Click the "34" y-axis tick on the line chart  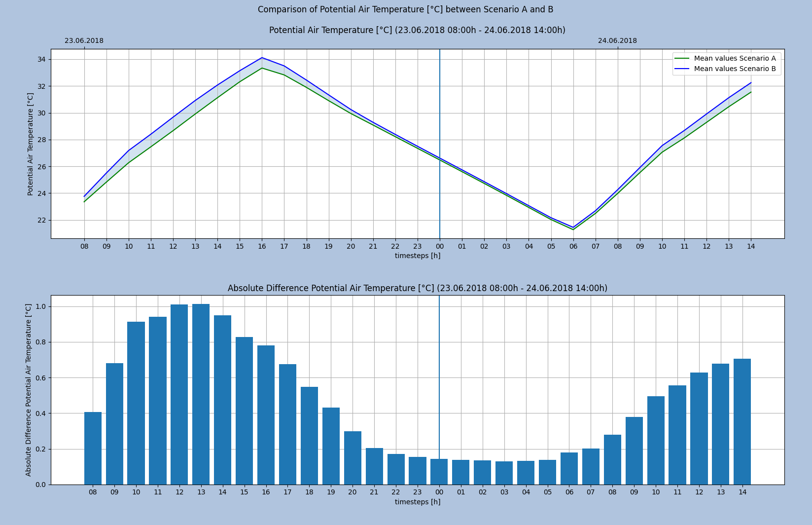[x=41, y=60]
